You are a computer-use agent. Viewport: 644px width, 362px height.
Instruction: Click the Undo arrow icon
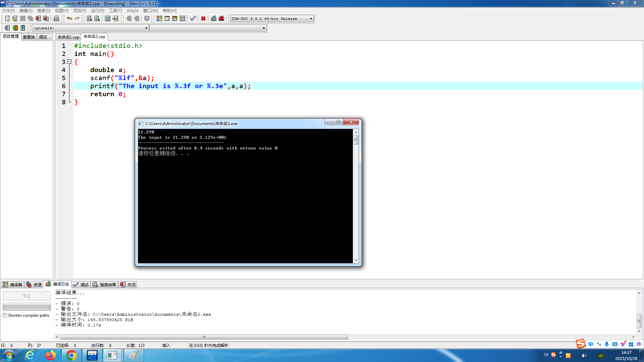[x=69, y=18]
